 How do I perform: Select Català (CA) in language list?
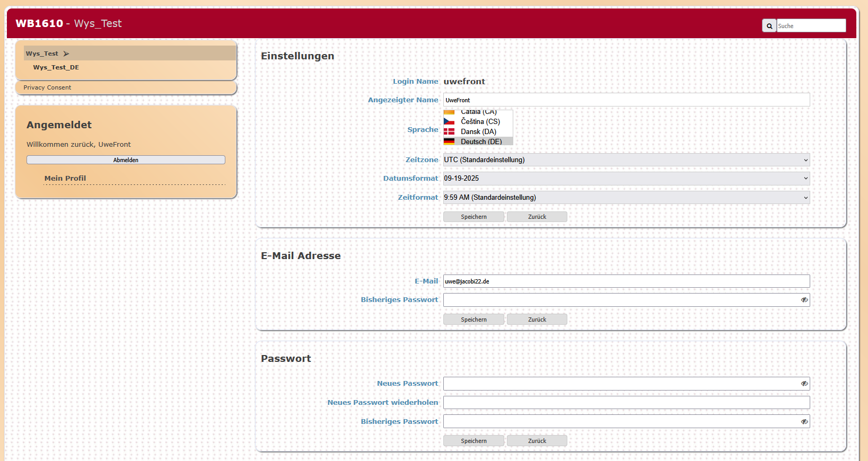point(478,112)
